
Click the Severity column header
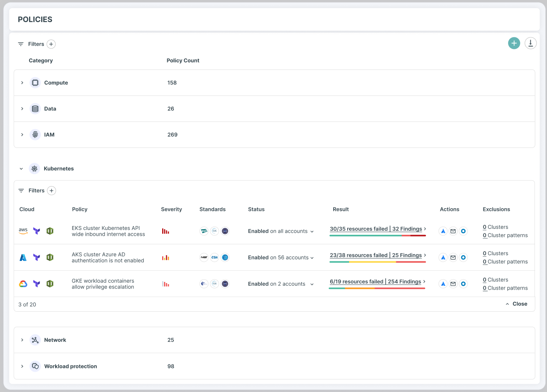pos(171,209)
